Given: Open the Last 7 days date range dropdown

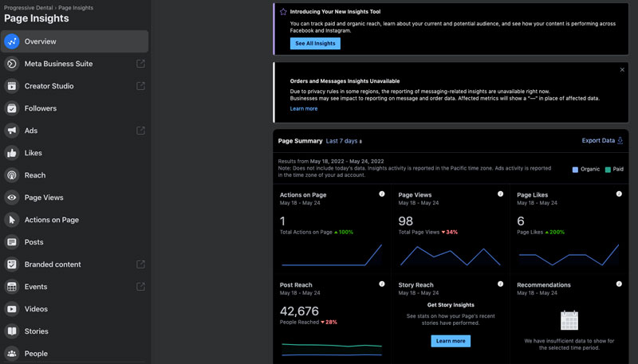Looking at the screenshot, I should click(344, 141).
